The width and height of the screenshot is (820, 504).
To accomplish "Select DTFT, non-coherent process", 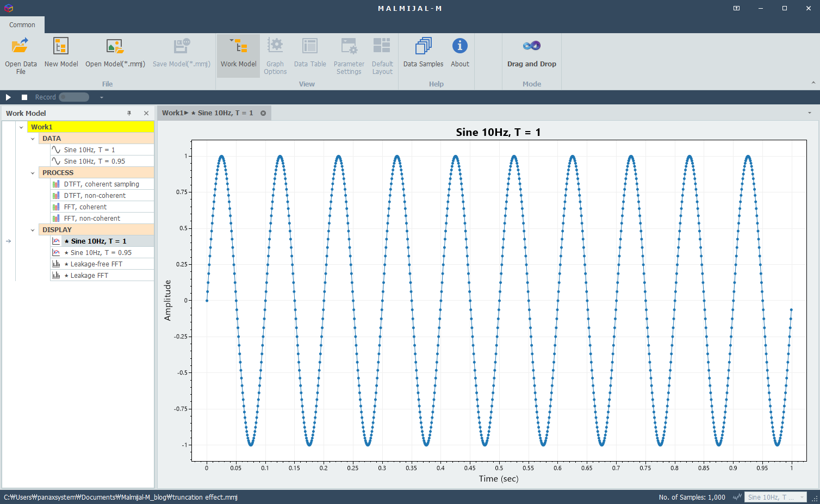I will coord(102,196).
